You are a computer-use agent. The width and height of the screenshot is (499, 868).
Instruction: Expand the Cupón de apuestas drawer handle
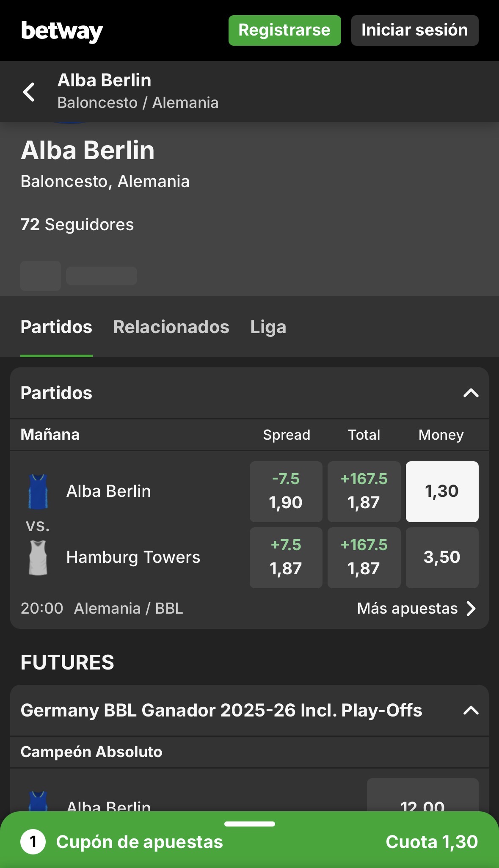click(250, 824)
